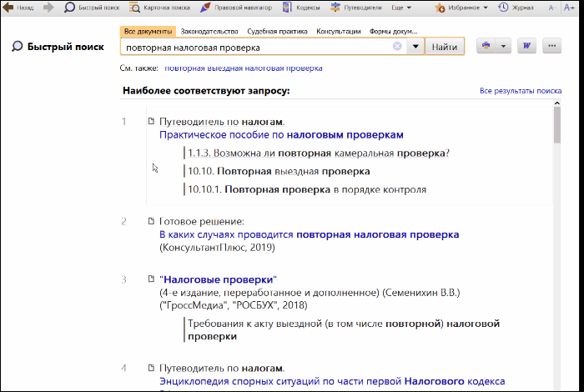This screenshot has height=392, width=584.
Task: Open Все результаты поиска link
Action: tap(521, 91)
